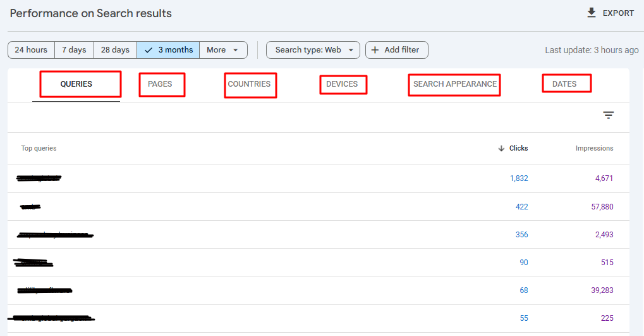Select the 28 days date range
The height and width of the screenshot is (336, 644).
point(115,50)
